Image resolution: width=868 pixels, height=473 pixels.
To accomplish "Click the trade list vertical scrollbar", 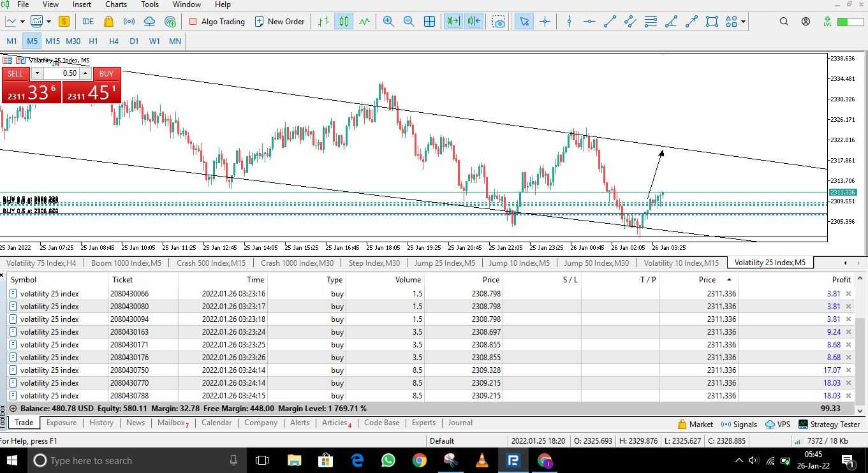I will click(x=860, y=344).
